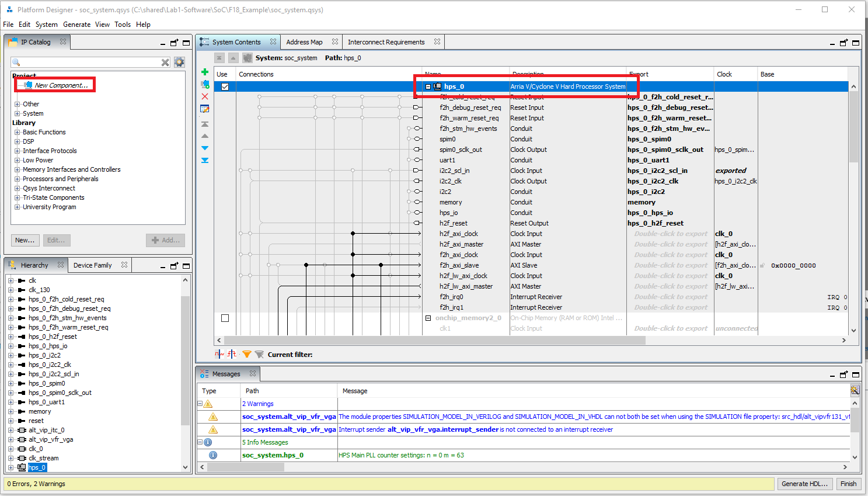Open the Generate menu
Image resolution: width=868 pixels, height=496 pixels.
76,25
